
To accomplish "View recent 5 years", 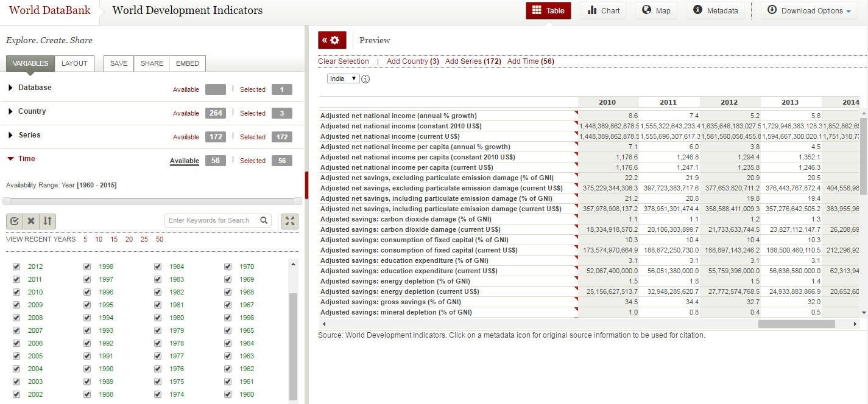I will click(x=85, y=239).
